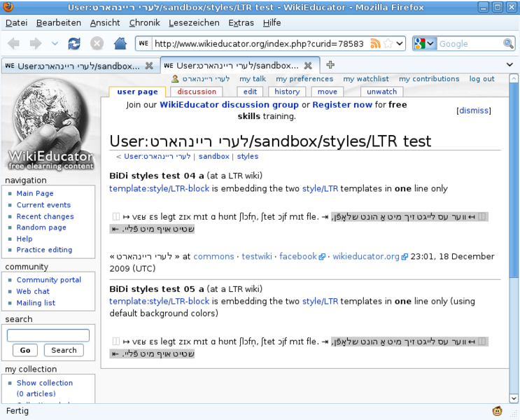Screen dimensions: 520x420
Task: Select the unwatch tab
Action: 381,92
